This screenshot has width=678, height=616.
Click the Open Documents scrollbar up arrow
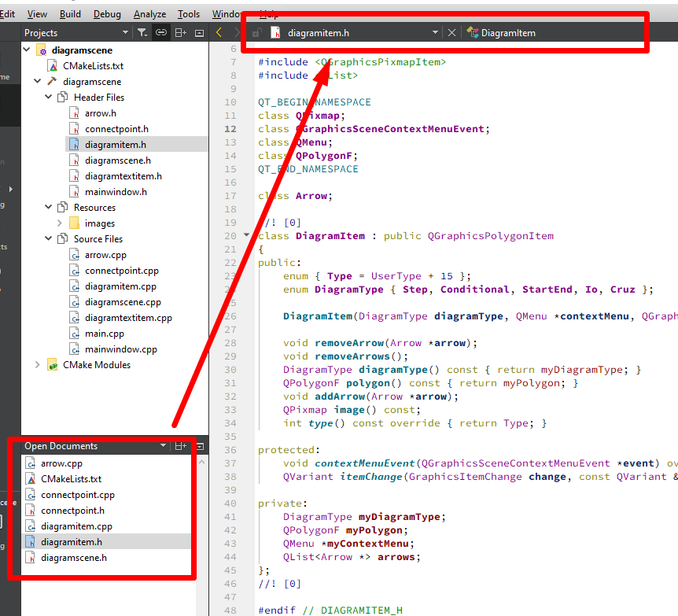pyautogui.click(x=201, y=462)
